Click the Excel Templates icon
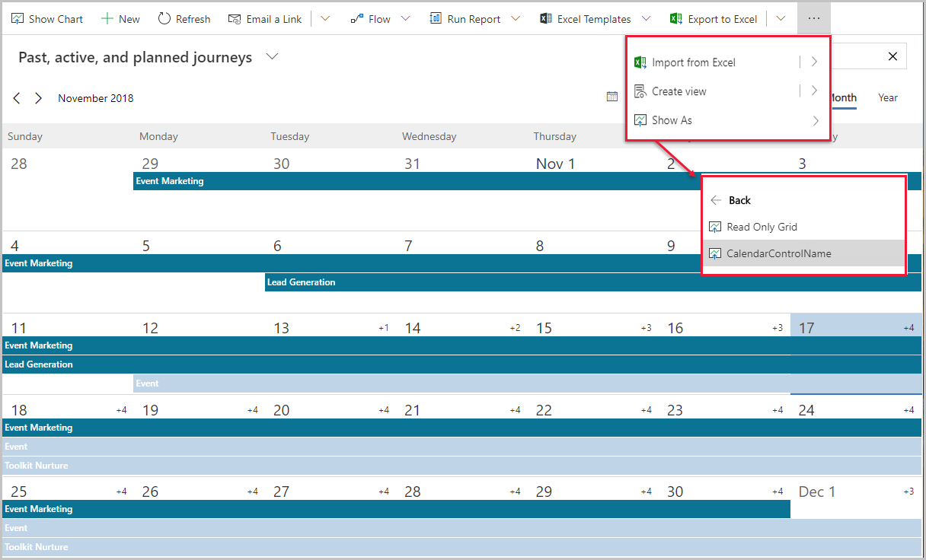Viewport: 926px width, 560px height. pos(545,19)
